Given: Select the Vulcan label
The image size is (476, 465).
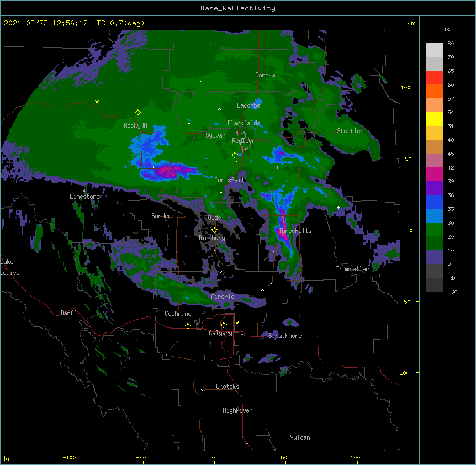Looking at the screenshot, I should click(x=300, y=437).
